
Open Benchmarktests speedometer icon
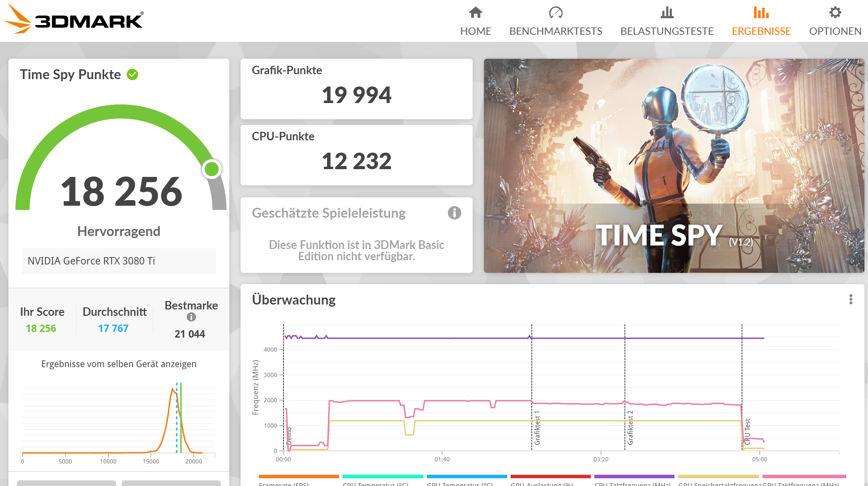555,13
